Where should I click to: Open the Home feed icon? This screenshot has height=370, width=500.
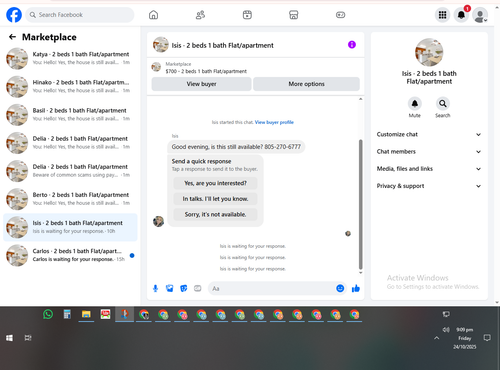point(153,15)
